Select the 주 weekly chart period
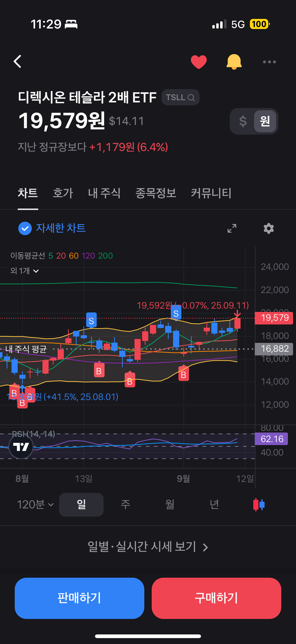Viewport: 296px width, 644px height. pyautogui.click(x=126, y=504)
